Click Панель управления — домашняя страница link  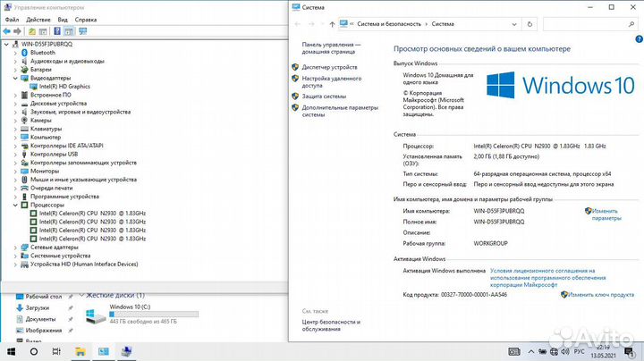point(331,48)
